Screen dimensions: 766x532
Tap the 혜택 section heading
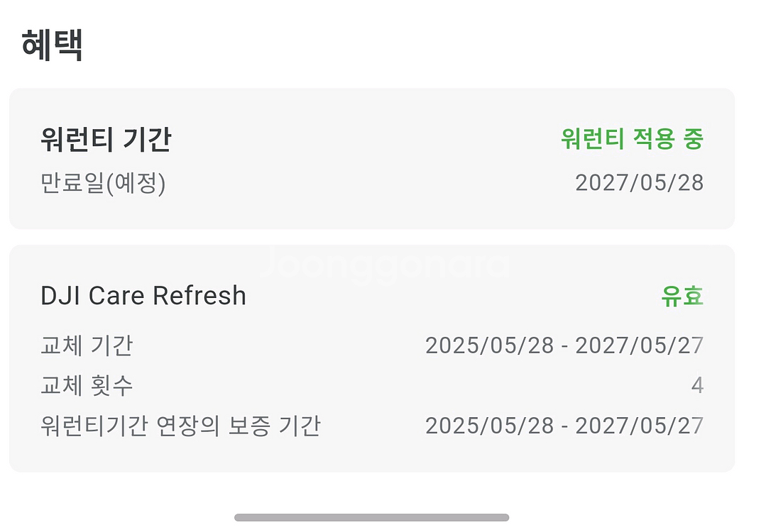(53, 46)
